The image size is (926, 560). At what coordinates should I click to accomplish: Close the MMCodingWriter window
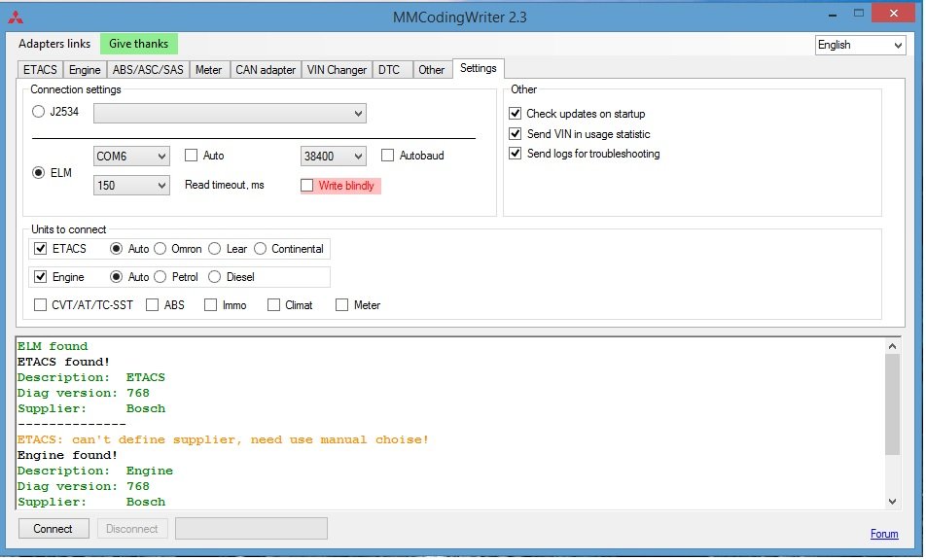tap(894, 14)
